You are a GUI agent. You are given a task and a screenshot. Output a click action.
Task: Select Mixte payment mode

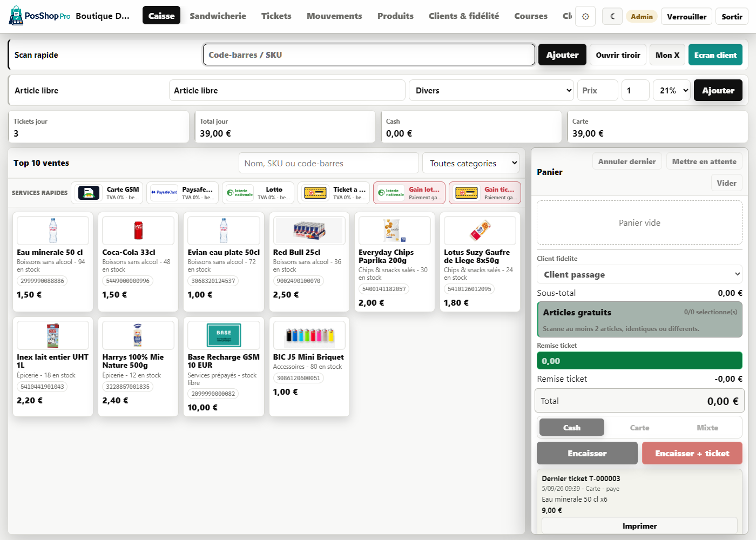(x=707, y=427)
